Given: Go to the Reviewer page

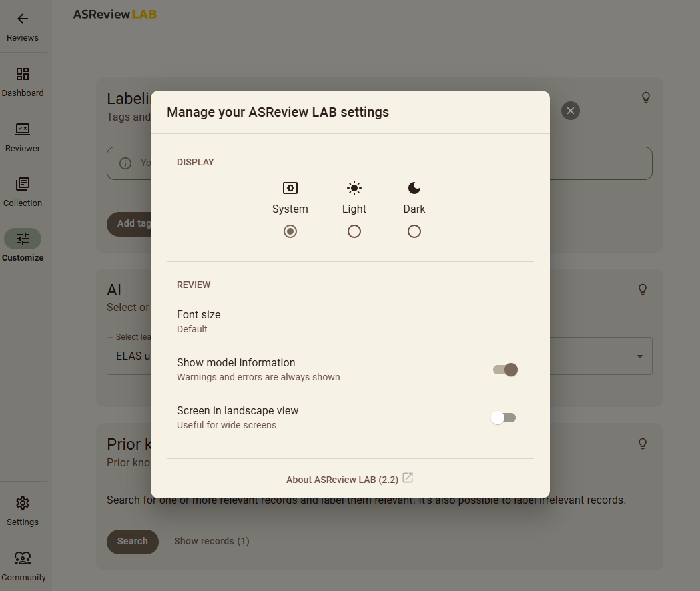Looking at the screenshot, I should tap(23, 129).
